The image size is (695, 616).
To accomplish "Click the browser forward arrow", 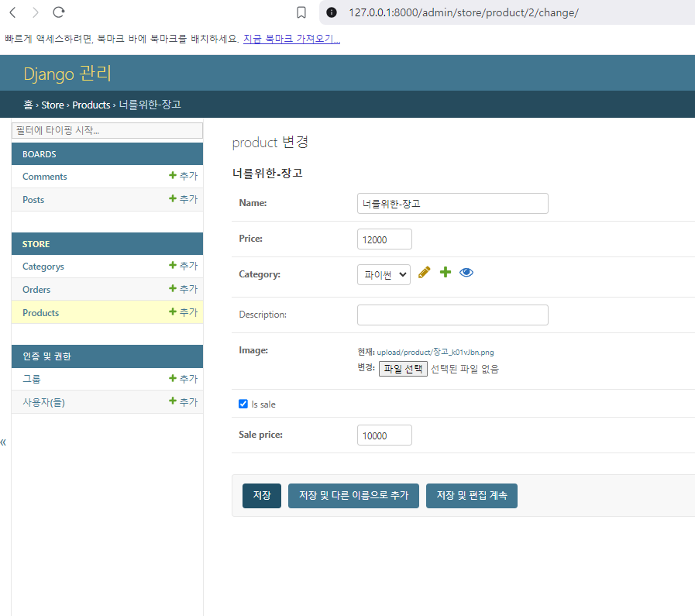I will pos(36,12).
